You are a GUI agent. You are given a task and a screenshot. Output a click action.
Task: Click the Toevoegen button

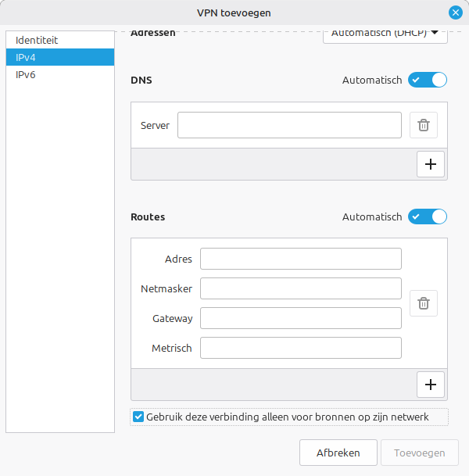[420, 453]
